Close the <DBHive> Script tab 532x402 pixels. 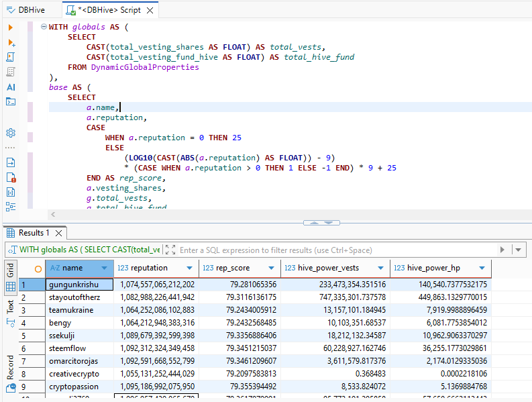(150, 11)
